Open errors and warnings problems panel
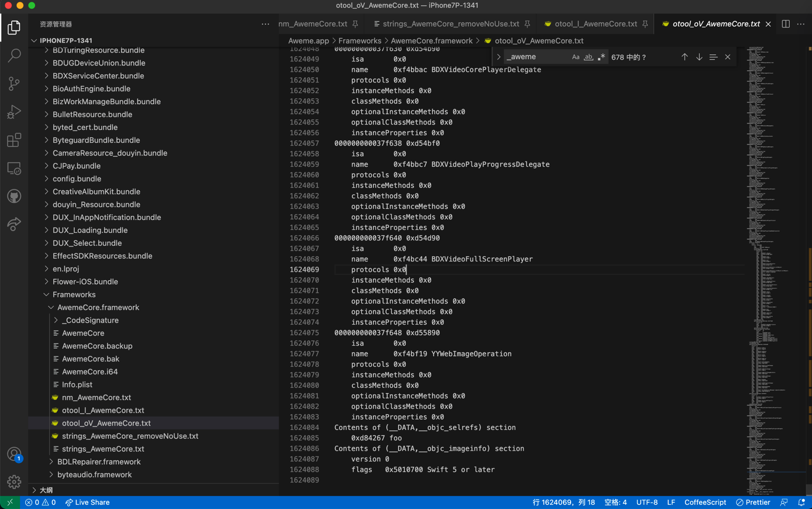Viewport: 812px width, 509px height. [x=40, y=503]
